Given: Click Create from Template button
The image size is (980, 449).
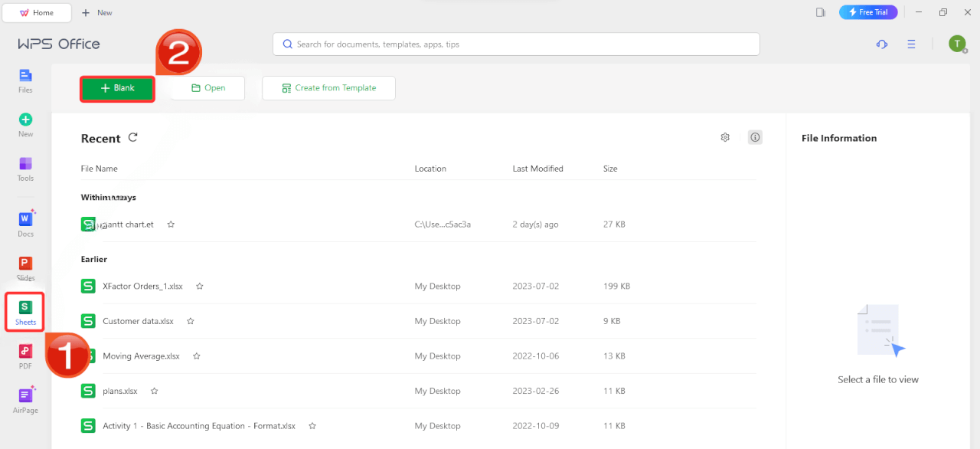Looking at the screenshot, I should 328,88.
